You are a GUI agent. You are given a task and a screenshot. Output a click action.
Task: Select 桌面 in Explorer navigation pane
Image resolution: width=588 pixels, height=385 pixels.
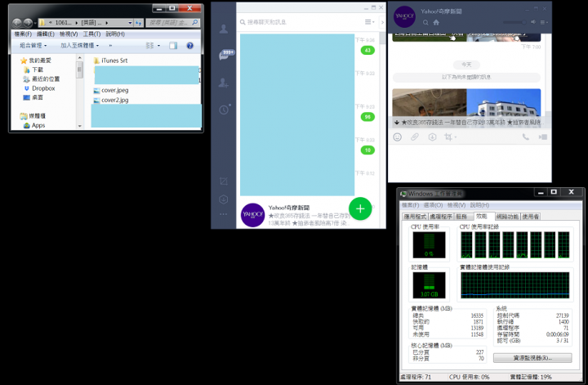click(x=33, y=97)
